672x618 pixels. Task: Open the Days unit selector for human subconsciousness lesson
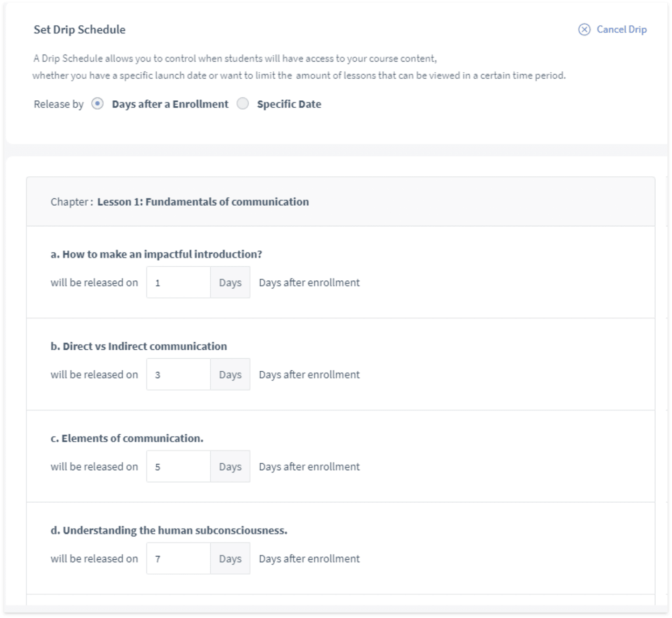(x=230, y=558)
